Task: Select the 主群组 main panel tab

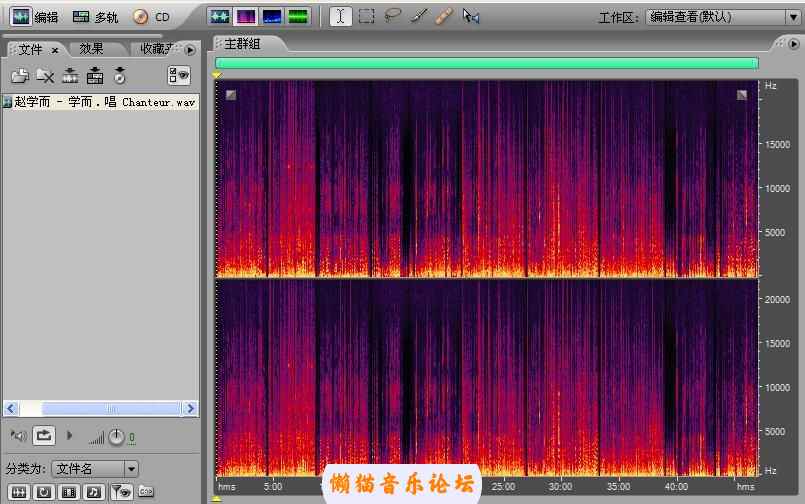Action: click(242, 44)
